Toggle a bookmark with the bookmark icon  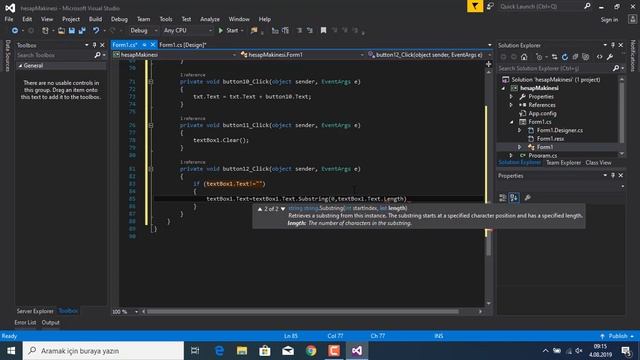pos(323,31)
